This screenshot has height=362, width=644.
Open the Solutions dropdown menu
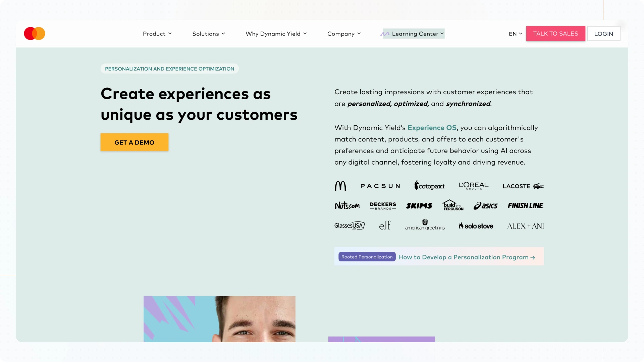coord(209,34)
